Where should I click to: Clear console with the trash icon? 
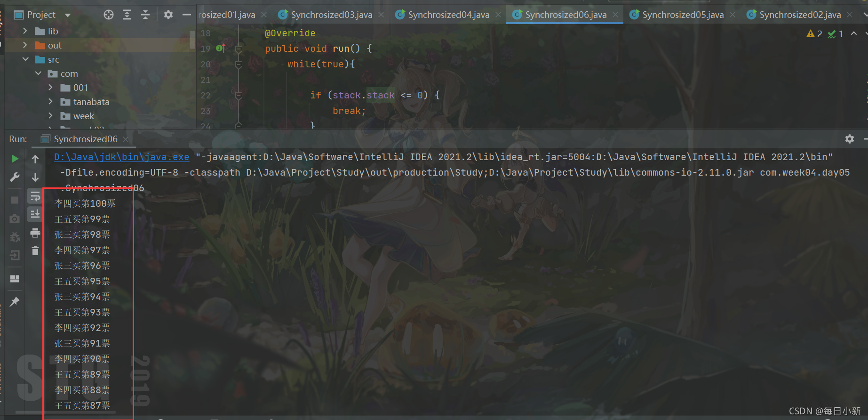pos(35,251)
